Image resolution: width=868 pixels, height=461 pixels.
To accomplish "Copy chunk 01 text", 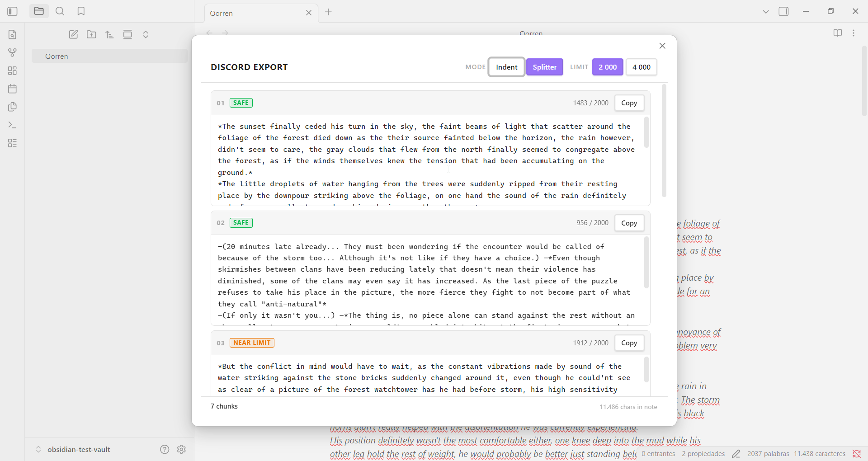I will point(629,103).
